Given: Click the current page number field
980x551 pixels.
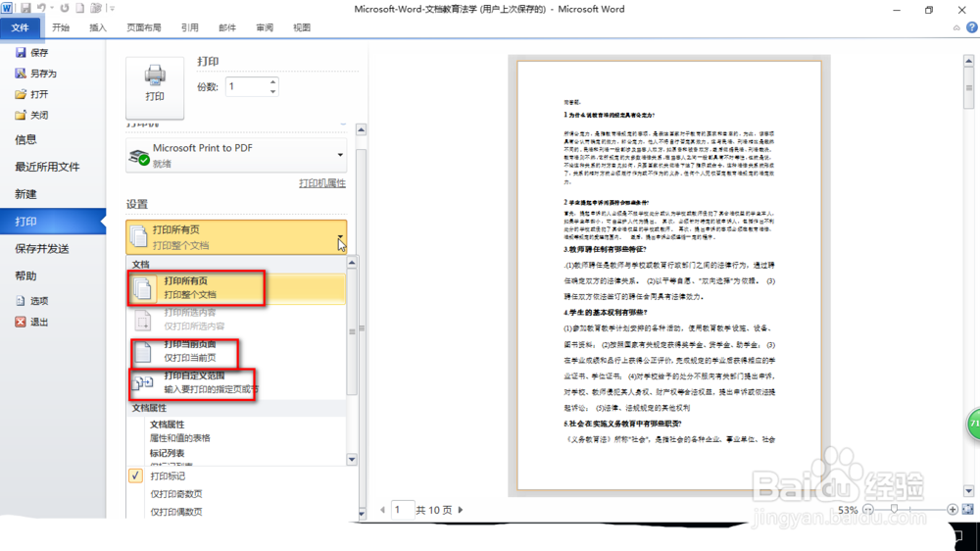Looking at the screenshot, I should 403,510.
